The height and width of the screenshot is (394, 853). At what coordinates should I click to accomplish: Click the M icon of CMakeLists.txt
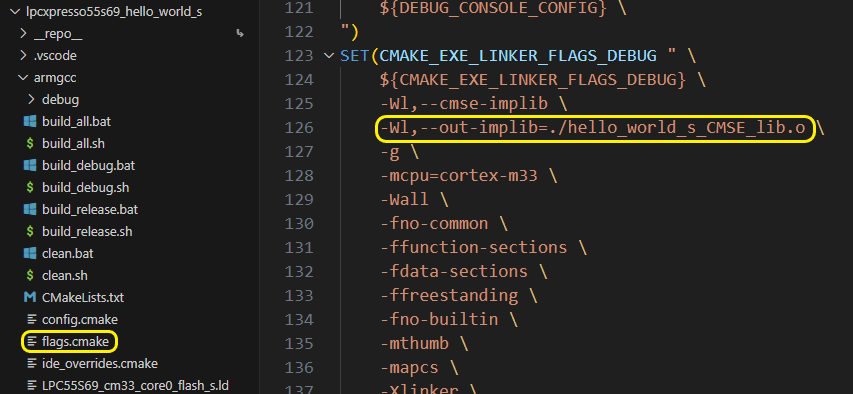pyautogui.click(x=30, y=298)
